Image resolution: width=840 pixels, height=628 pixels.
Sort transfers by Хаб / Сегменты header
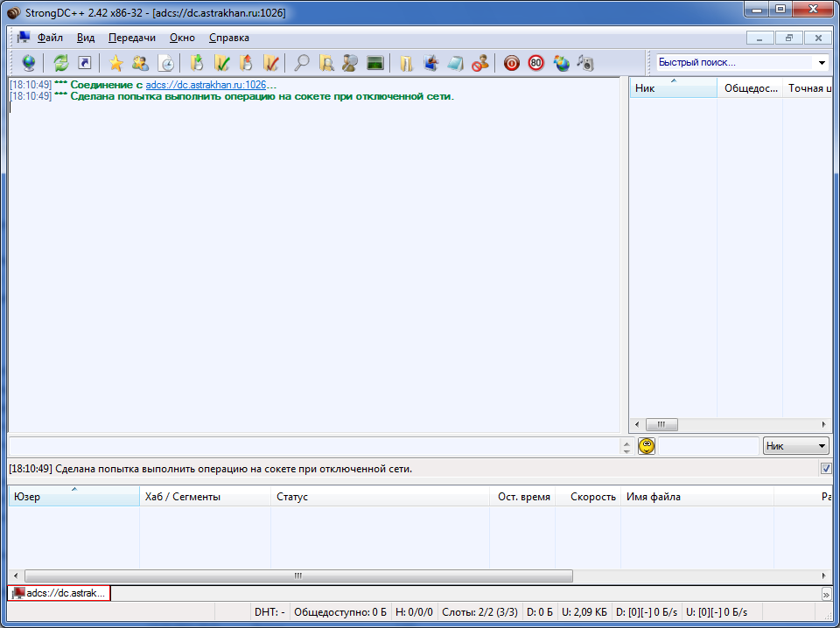(x=205, y=496)
